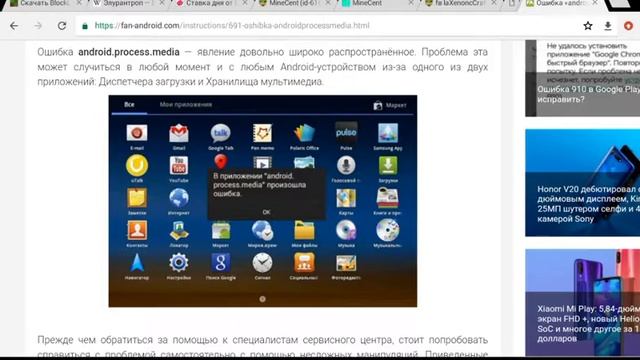This screenshot has width=640, height=360.
Task: Click the YouTube icon in the article image
Action: pos(179,166)
